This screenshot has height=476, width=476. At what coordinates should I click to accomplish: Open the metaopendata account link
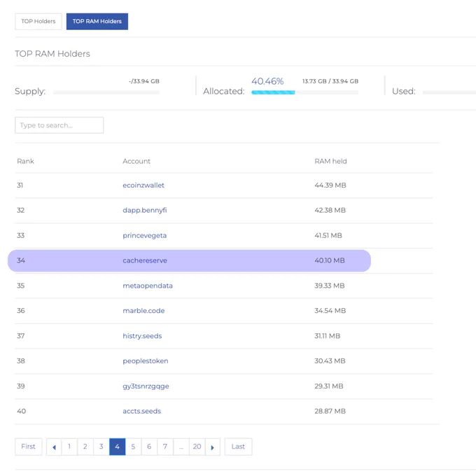coord(148,286)
